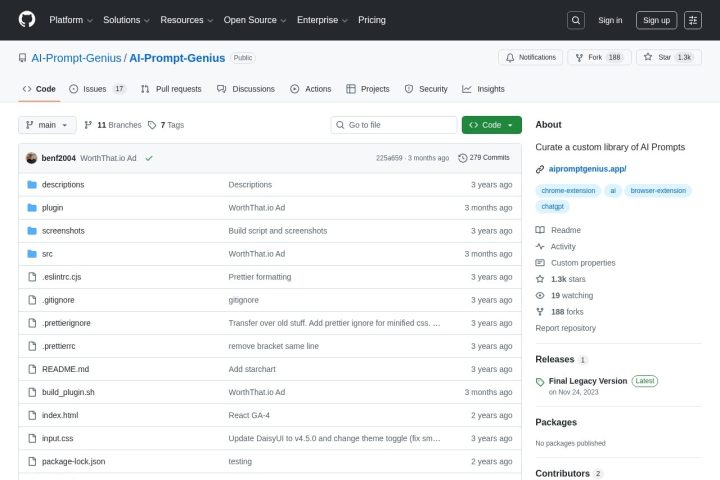720x480 pixels.
Task: View the 279 Commits history link
Action: click(x=484, y=158)
